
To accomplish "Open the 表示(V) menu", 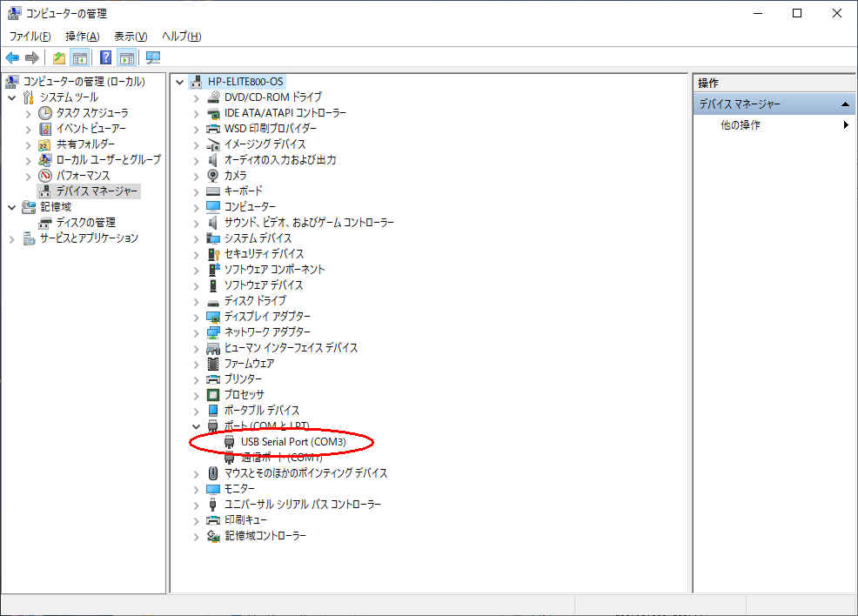I will point(131,37).
